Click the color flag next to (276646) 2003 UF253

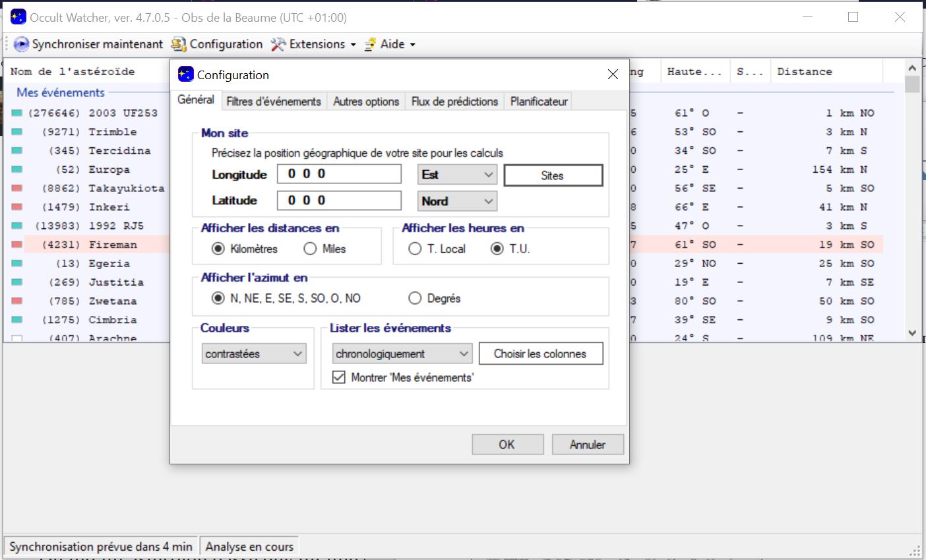(17, 113)
